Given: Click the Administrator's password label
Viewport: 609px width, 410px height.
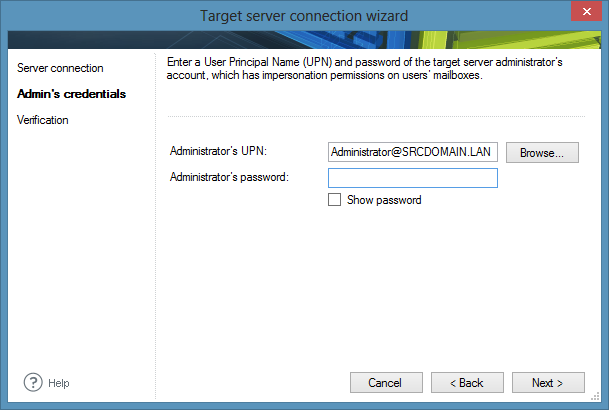Looking at the screenshot, I should [x=229, y=177].
